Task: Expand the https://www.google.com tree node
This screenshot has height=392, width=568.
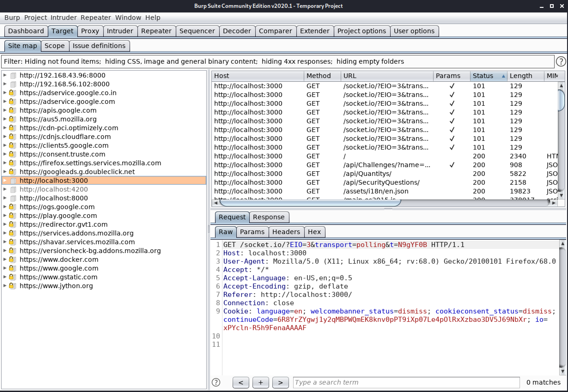Action: [5, 268]
